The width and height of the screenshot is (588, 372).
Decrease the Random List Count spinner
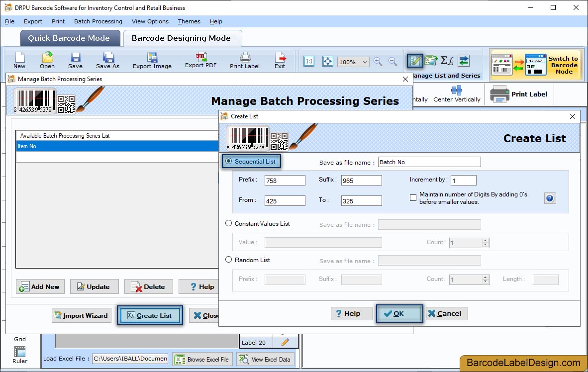(485, 281)
